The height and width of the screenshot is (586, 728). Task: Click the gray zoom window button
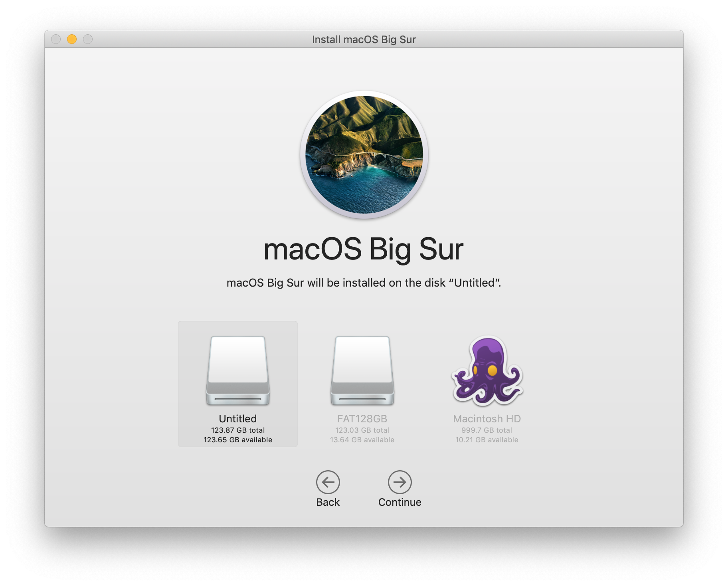(88, 39)
